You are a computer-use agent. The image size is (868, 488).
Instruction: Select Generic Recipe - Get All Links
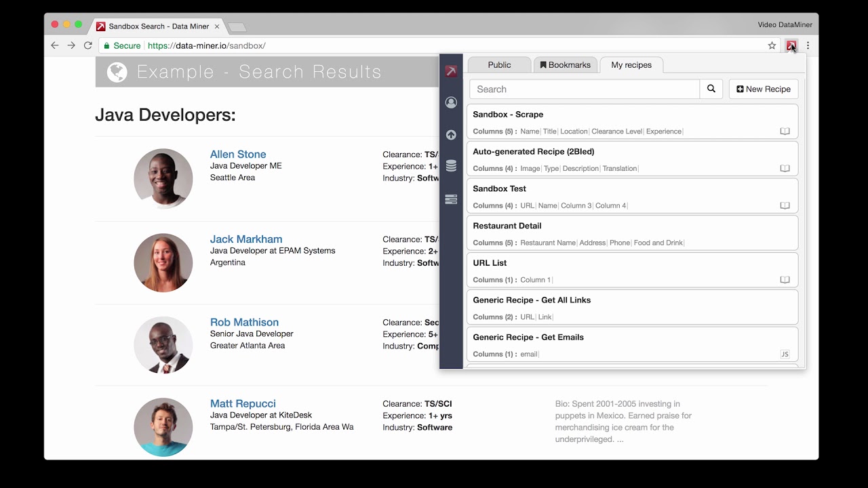pyautogui.click(x=632, y=307)
